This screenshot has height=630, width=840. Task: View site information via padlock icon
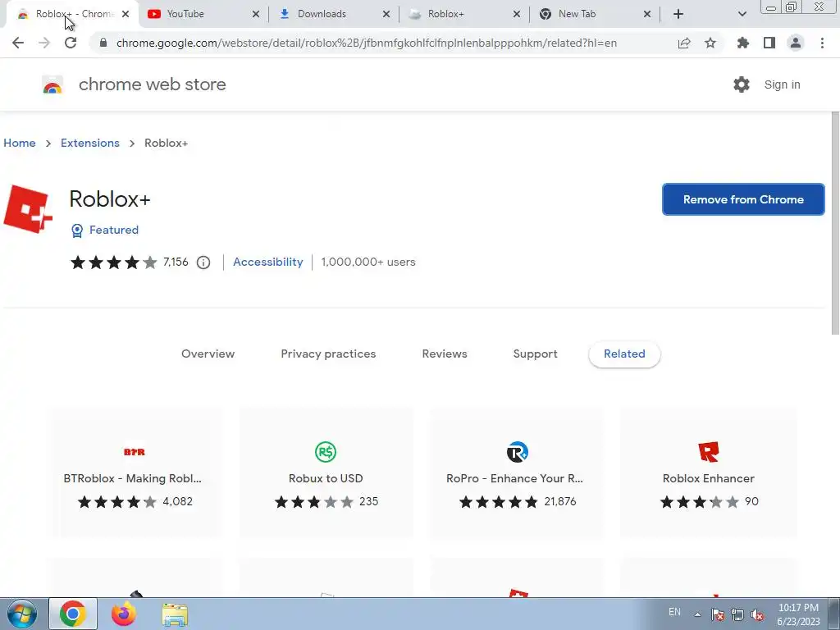(103, 43)
